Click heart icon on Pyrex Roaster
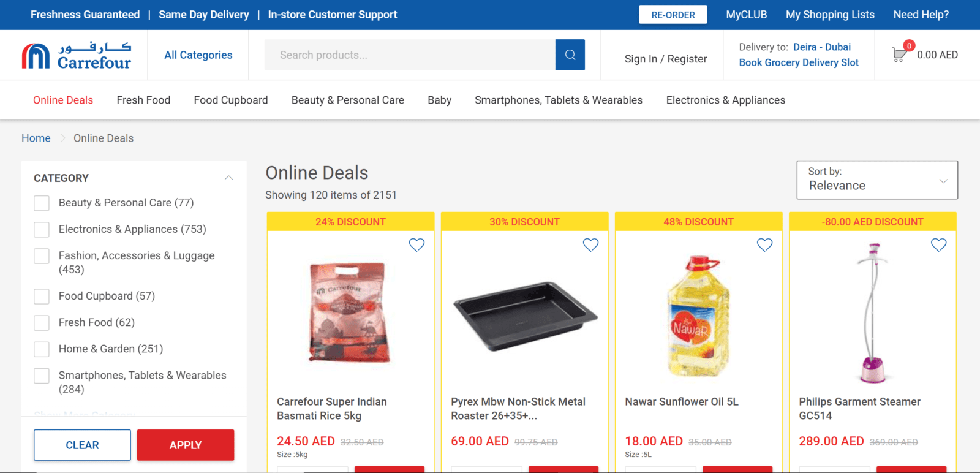 click(x=590, y=245)
